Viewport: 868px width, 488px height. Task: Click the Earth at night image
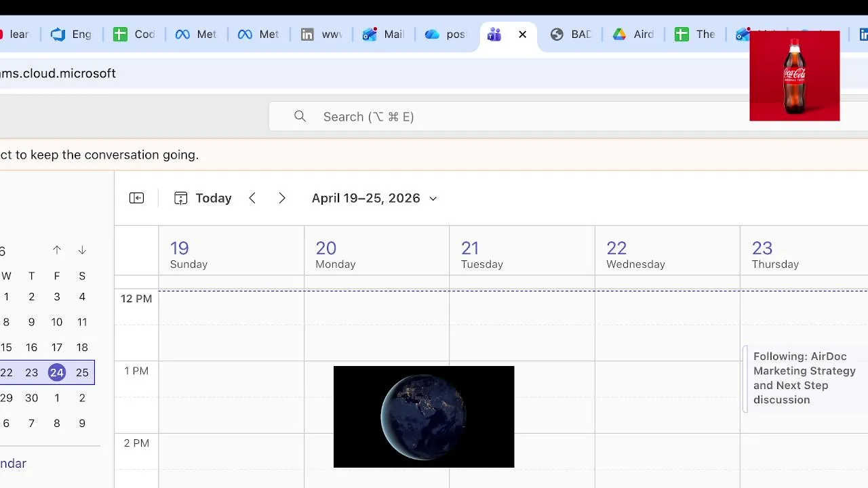[424, 416]
